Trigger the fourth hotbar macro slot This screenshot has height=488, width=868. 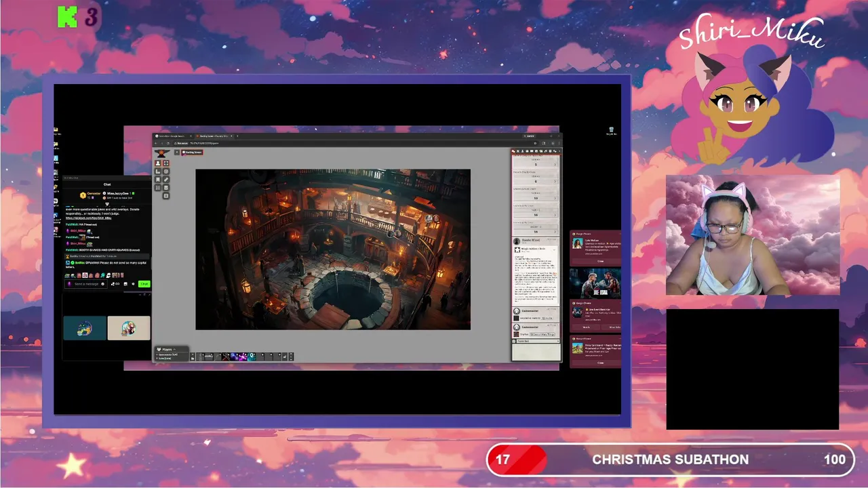226,357
